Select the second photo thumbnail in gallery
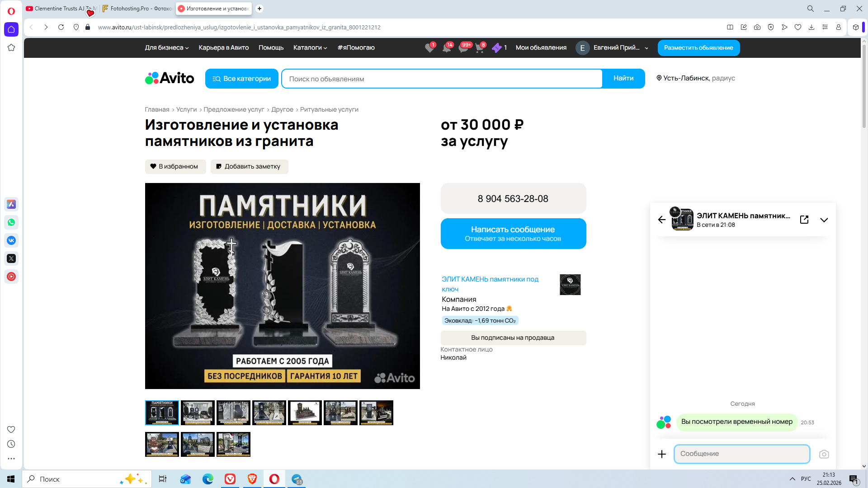Screen dimensions: 868x488 pyautogui.click(x=198, y=413)
